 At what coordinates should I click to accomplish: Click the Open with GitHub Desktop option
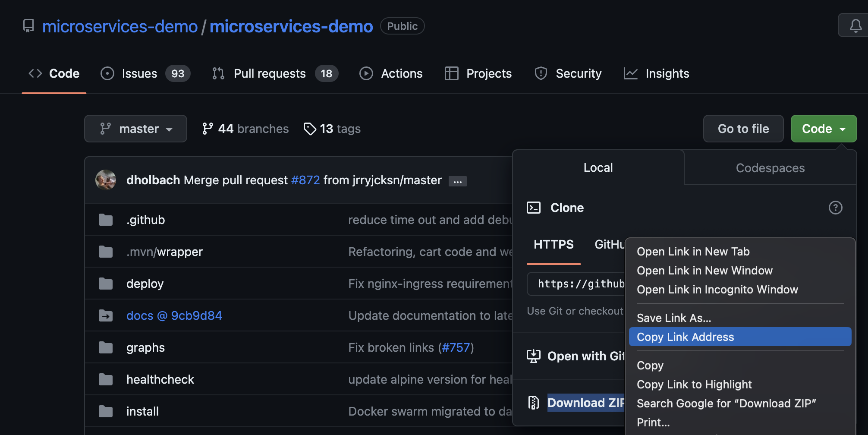tap(576, 356)
